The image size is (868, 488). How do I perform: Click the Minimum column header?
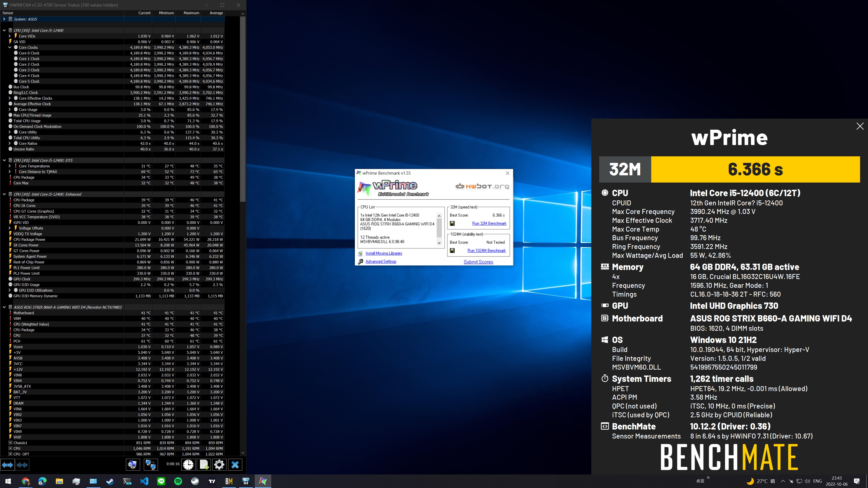(x=164, y=13)
